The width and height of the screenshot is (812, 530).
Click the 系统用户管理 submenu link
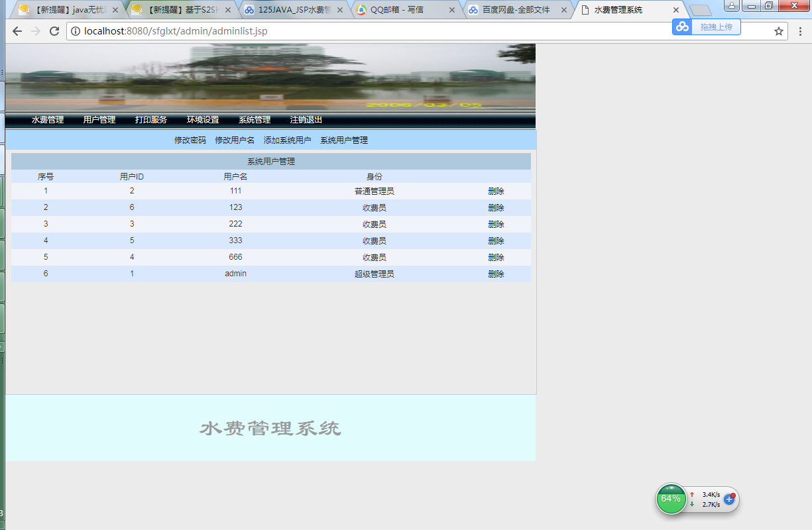pyautogui.click(x=344, y=140)
